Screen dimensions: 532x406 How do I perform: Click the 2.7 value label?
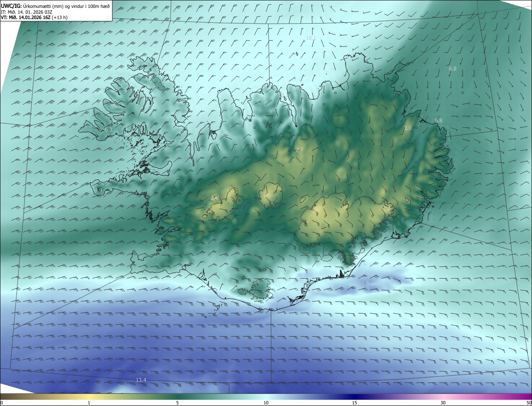tap(299, 149)
